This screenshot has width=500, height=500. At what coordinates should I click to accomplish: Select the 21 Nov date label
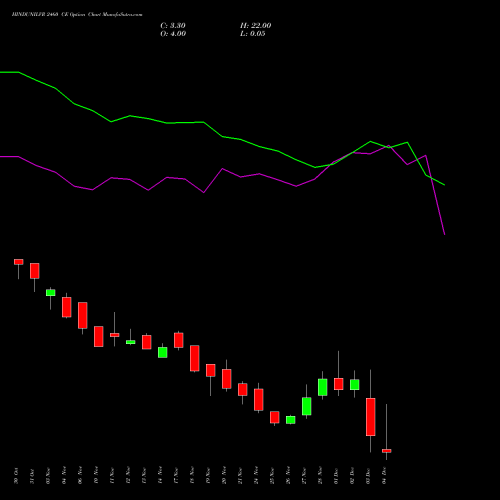coord(240,476)
